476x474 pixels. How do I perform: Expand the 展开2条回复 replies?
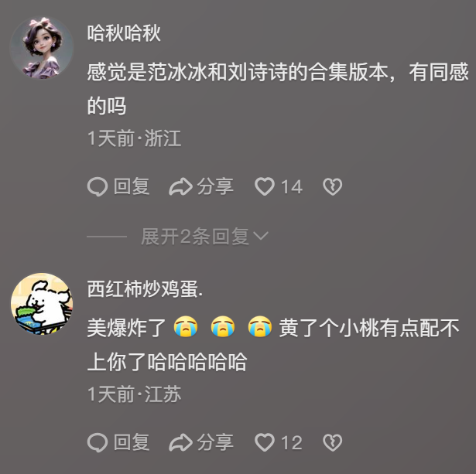point(204,237)
